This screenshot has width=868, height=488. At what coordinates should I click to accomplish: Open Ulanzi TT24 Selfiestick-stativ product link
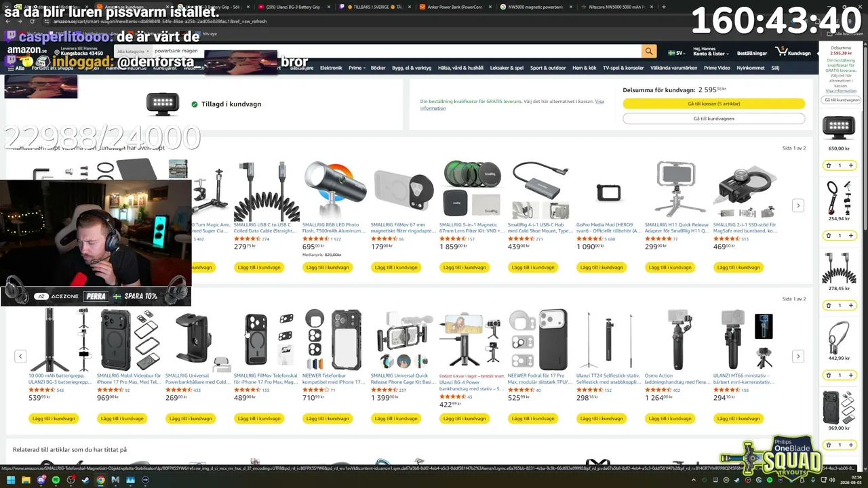click(607, 378)
